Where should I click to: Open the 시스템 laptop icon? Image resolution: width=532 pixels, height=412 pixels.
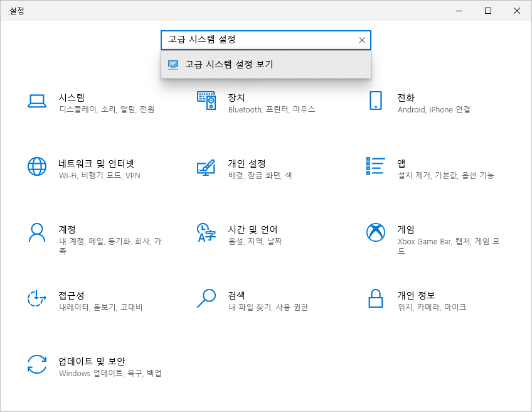pyautogui.click(x=37, y=101)
